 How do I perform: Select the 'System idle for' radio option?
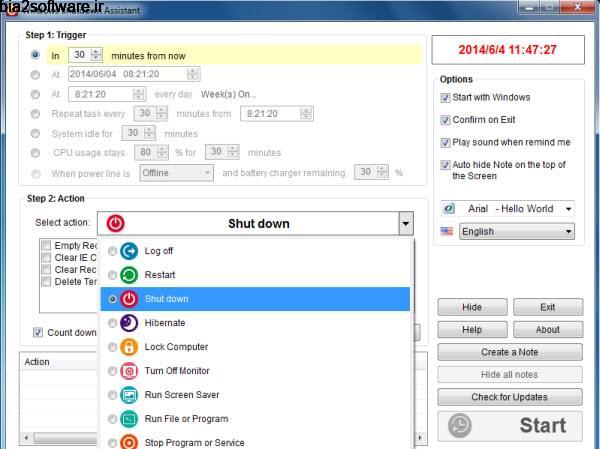[x=35, y=133]
